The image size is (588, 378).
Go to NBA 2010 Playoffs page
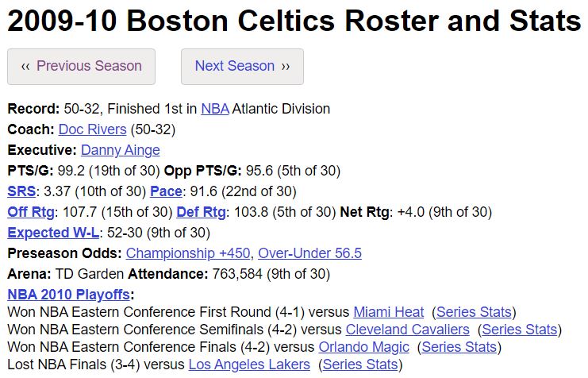(x=68, y=295)
